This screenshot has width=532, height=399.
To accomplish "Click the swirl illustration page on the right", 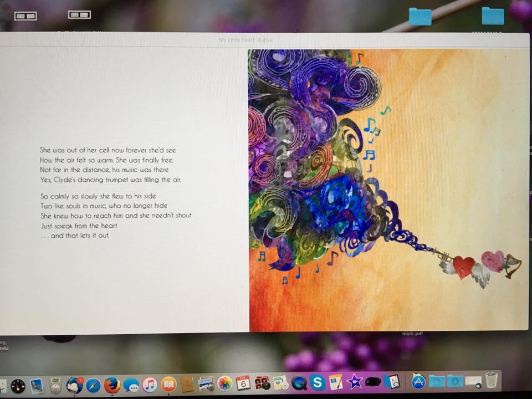I will point(388,190).
